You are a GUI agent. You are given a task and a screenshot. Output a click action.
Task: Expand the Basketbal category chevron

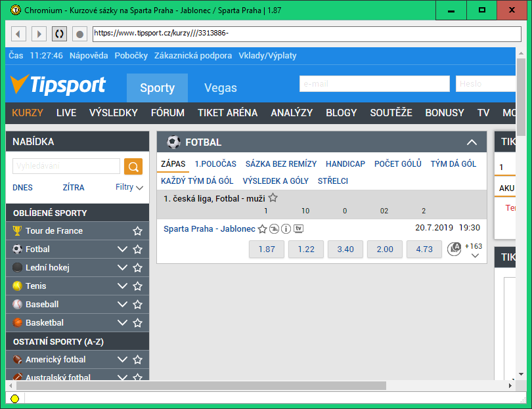(122, 322)
